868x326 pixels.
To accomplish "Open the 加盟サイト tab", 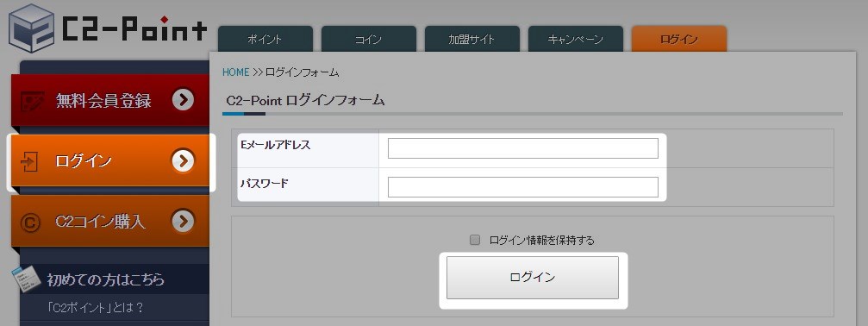I will pos(472,40).
